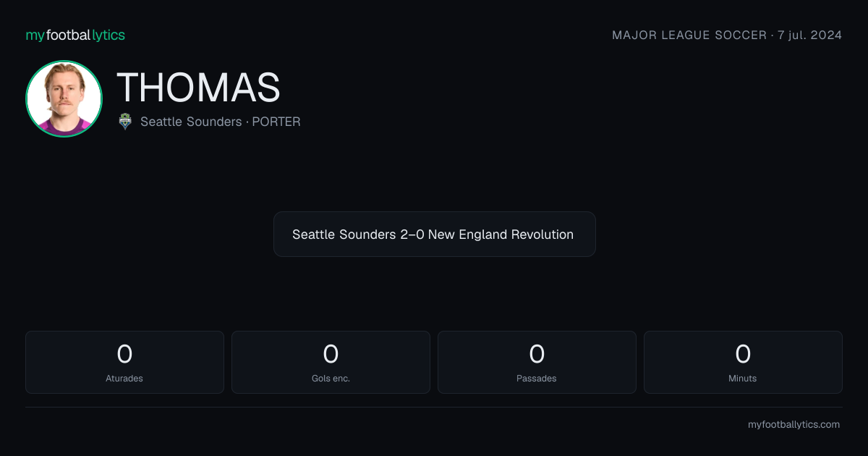Click the 7 jul. 2024 date
The height and width of the screenshot is (456, 868).
coord(809,35)
